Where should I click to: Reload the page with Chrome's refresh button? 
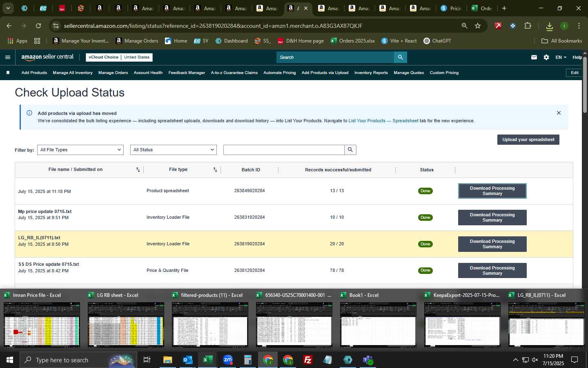(38, 26)
